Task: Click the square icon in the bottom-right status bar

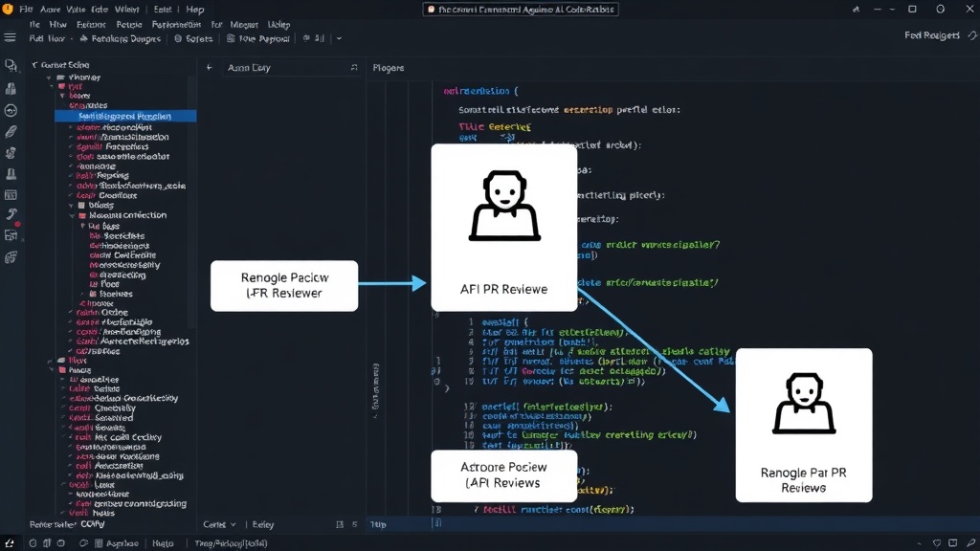Action: [x=952, y=543]
